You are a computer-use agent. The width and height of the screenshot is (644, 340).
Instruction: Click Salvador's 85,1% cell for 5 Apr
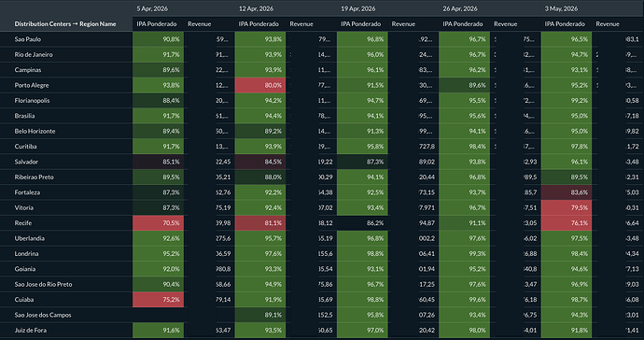[158, 162]
